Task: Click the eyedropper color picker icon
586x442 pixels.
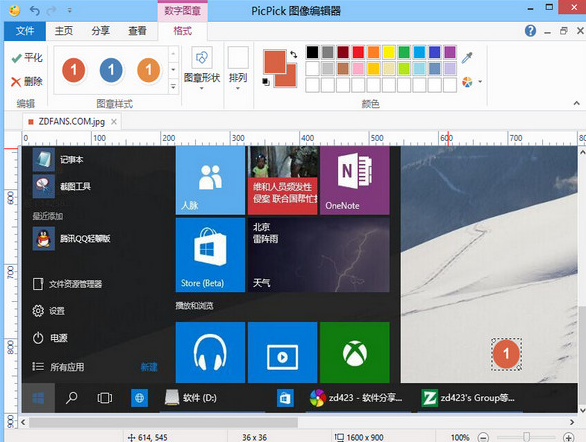Action: tap(467, 58)
